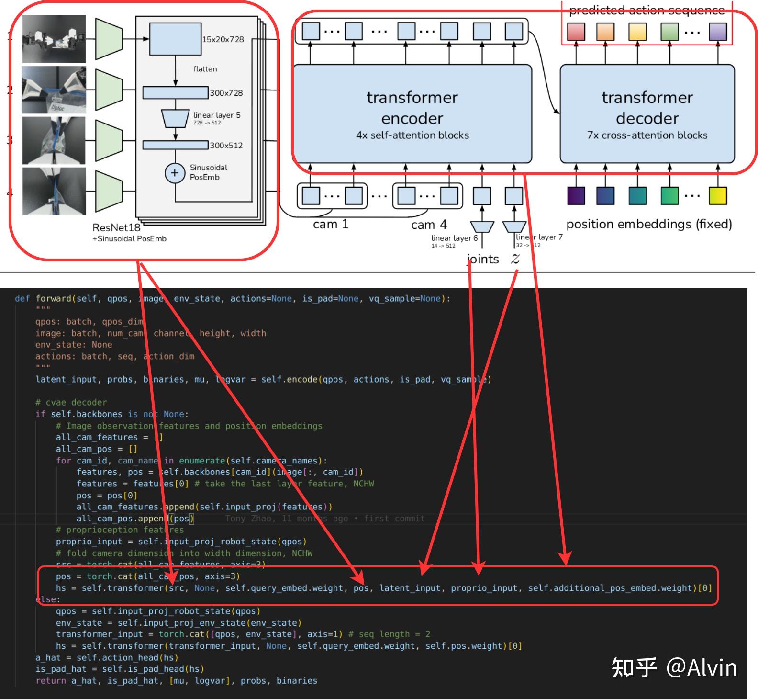The height and width of the screenshot is (700, 758).
Task: Click the yellow position embedding square
Action: 718,196
